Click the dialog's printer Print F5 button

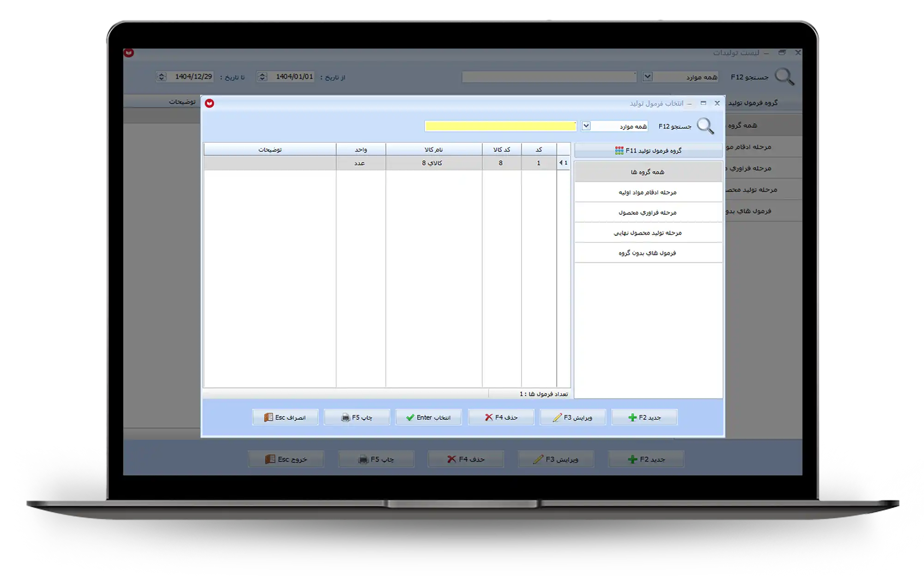tap(357, 417)
